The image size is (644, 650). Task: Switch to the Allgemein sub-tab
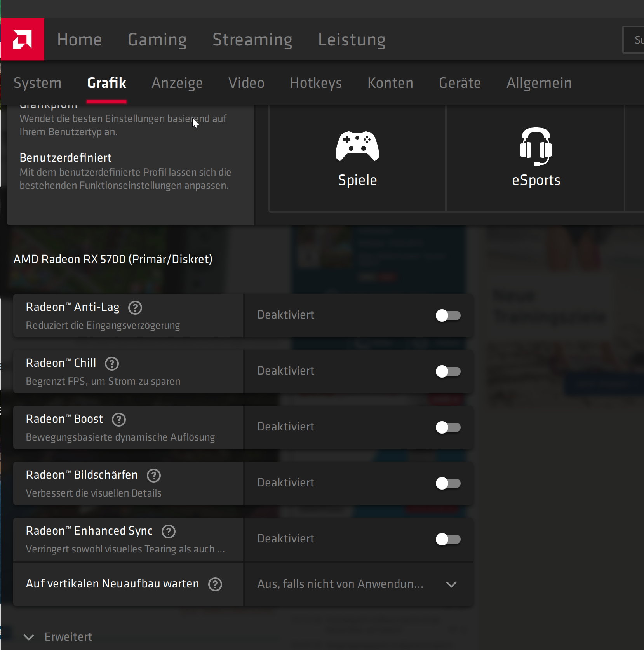(539, 83)
